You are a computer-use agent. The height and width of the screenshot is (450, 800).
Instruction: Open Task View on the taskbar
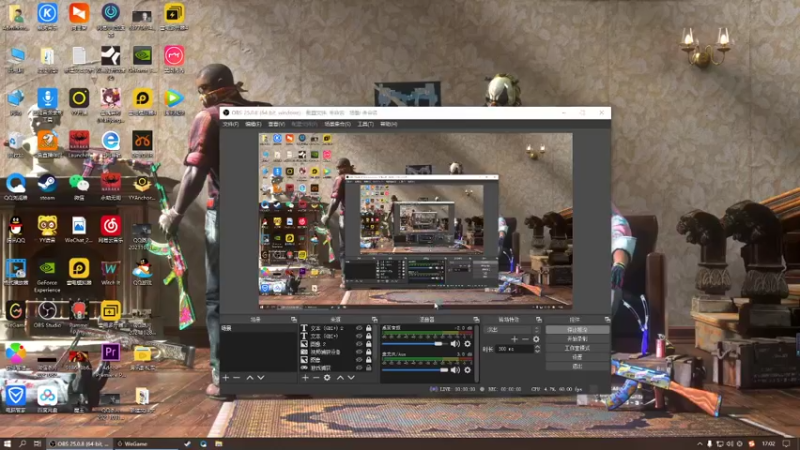tap(37, 444)
